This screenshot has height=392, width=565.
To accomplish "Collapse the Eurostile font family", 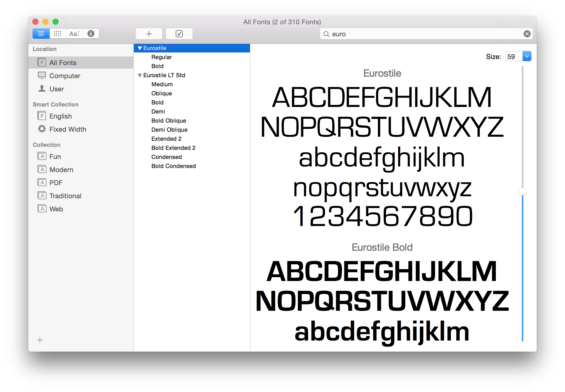I will point(140,48).
